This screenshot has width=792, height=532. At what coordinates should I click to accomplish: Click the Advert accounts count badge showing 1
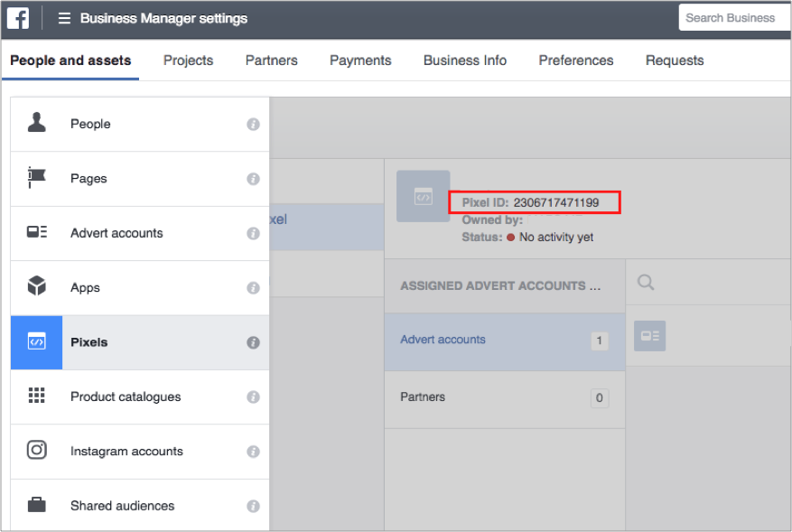[x=600, y=341]
